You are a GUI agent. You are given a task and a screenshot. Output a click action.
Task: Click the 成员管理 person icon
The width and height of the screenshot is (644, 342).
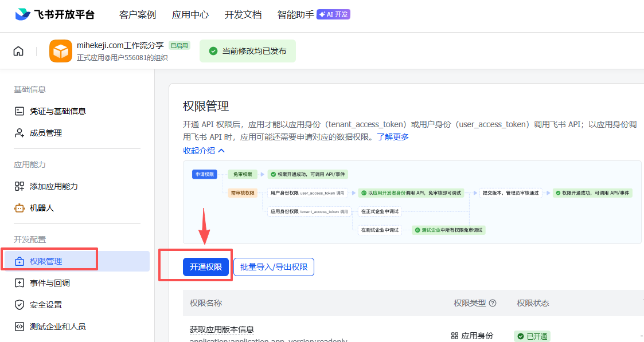19,133
